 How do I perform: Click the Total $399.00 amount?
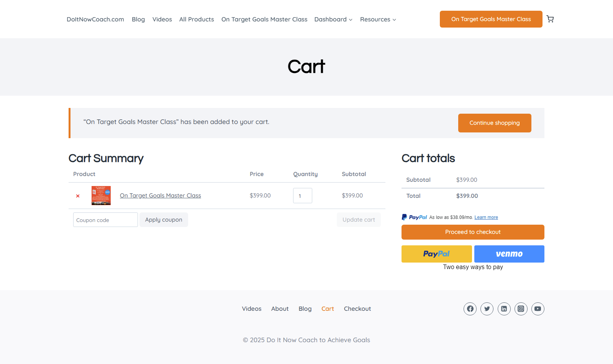pos(467,196)
